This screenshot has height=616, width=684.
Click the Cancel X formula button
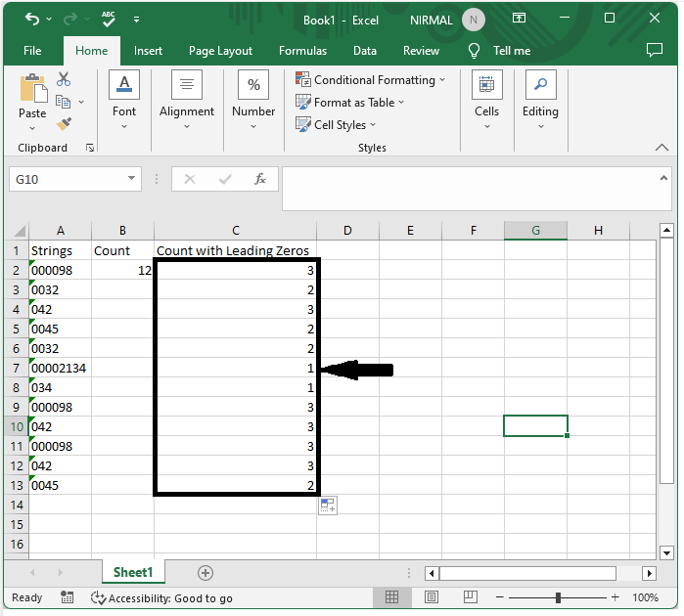tap(189, 179)
